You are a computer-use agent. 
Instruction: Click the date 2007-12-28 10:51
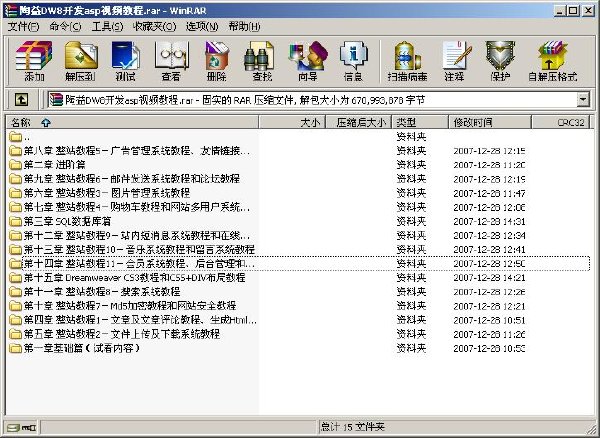(x=489, y=320)
